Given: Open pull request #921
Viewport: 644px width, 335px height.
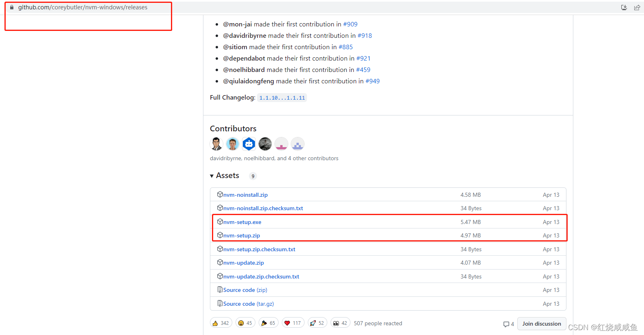Looking at the screenshot, I should coord(363,59).
